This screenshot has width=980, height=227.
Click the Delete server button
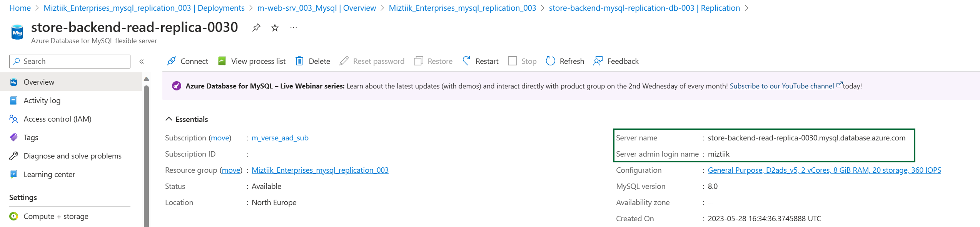(312, 61)
